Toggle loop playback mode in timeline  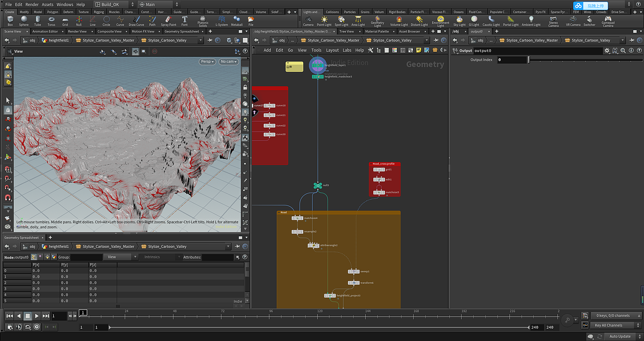28,327
